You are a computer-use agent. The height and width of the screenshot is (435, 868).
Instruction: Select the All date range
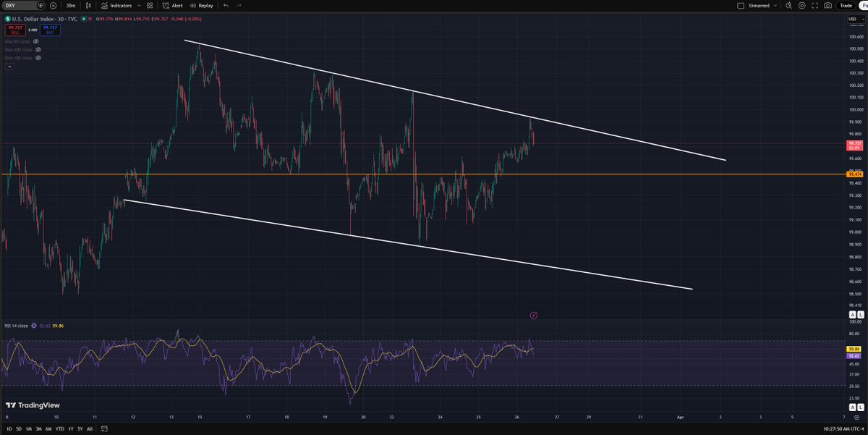pos(89,428)
